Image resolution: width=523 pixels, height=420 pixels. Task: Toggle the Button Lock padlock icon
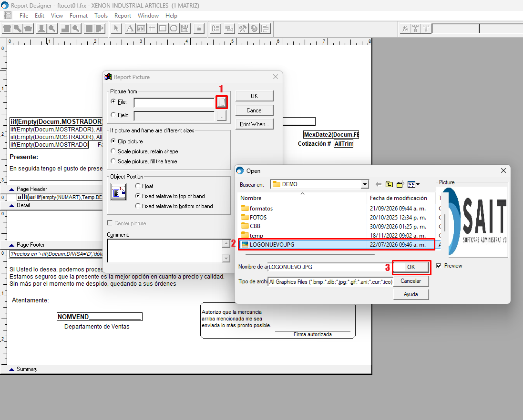(199, 29)
